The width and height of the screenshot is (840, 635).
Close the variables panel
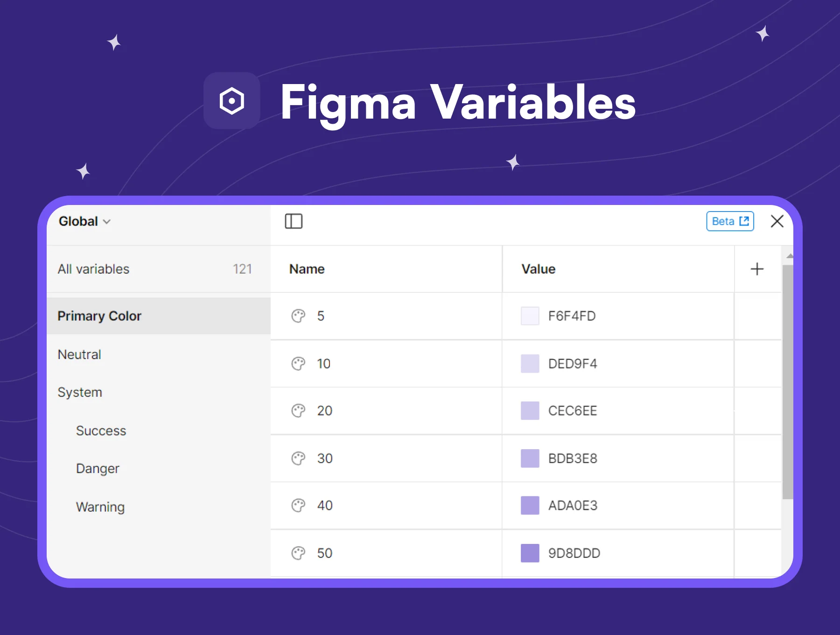coord(777,221)
